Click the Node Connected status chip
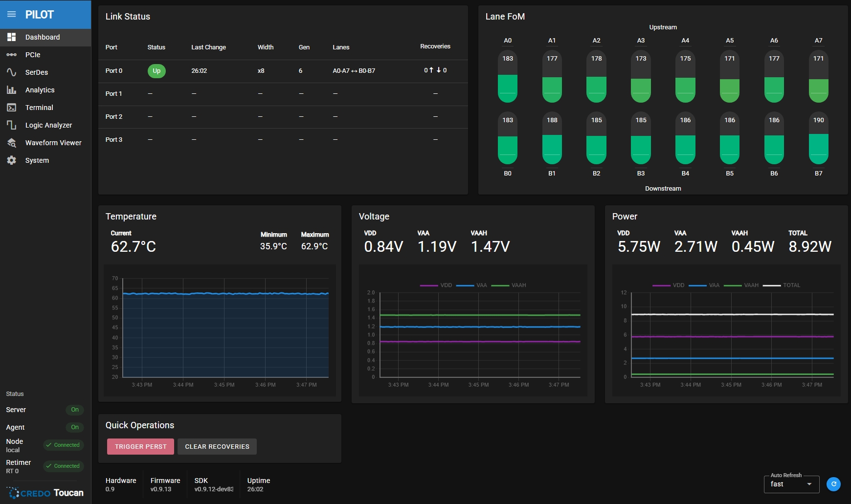This screenshot has height=504, width=851. [x=63, y=445]
